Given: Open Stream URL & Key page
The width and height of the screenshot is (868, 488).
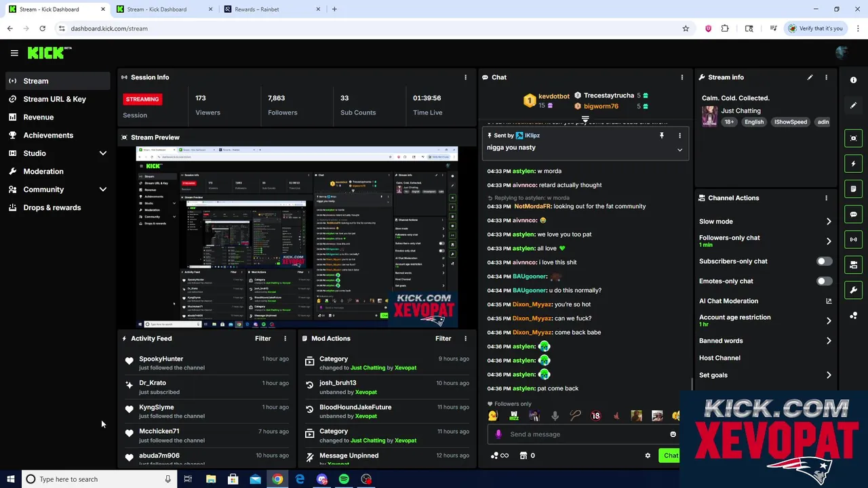Looking at the screenshot, I should [58, 99].
